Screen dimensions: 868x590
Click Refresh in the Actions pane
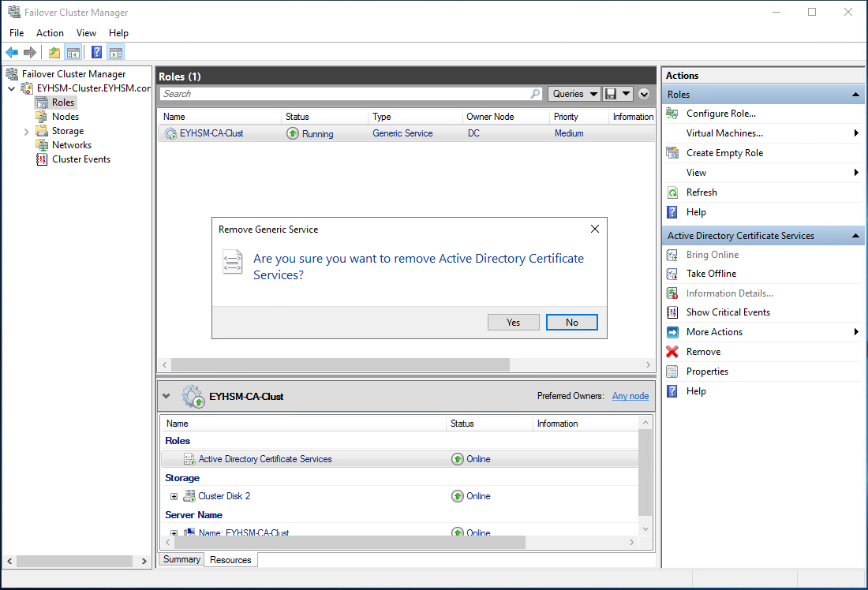pyautogui.click(x=702, y=192)
